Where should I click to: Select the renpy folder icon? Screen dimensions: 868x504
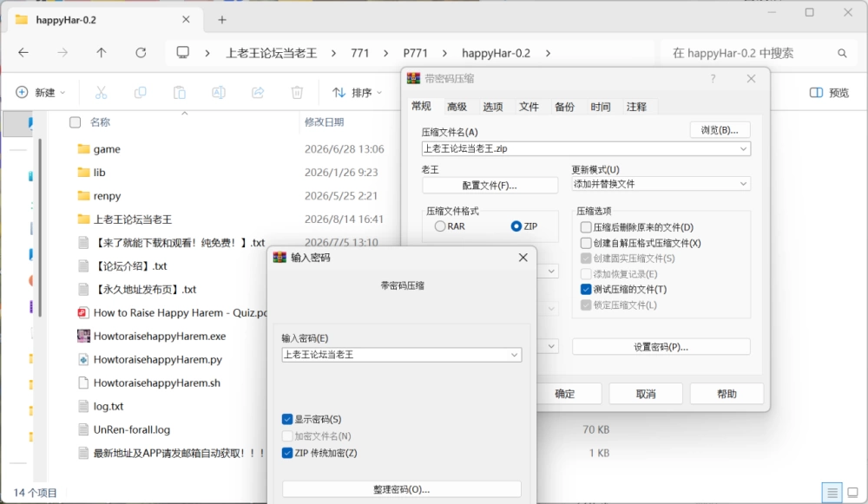[x=83, y=195]
